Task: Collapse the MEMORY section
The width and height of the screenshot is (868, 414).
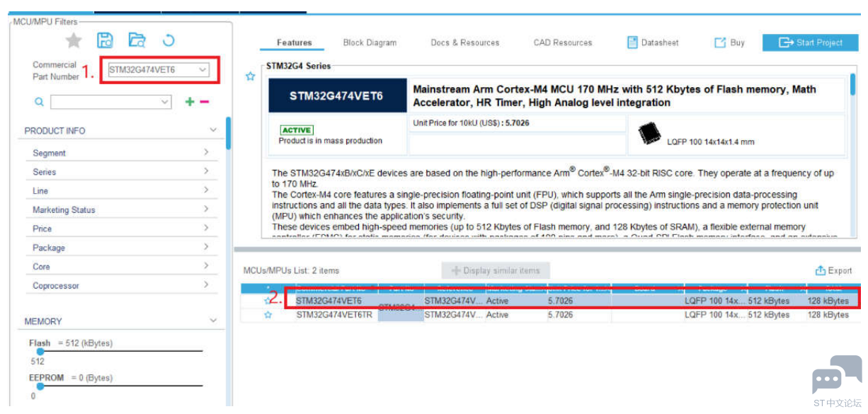Action: tap(213, 321)
